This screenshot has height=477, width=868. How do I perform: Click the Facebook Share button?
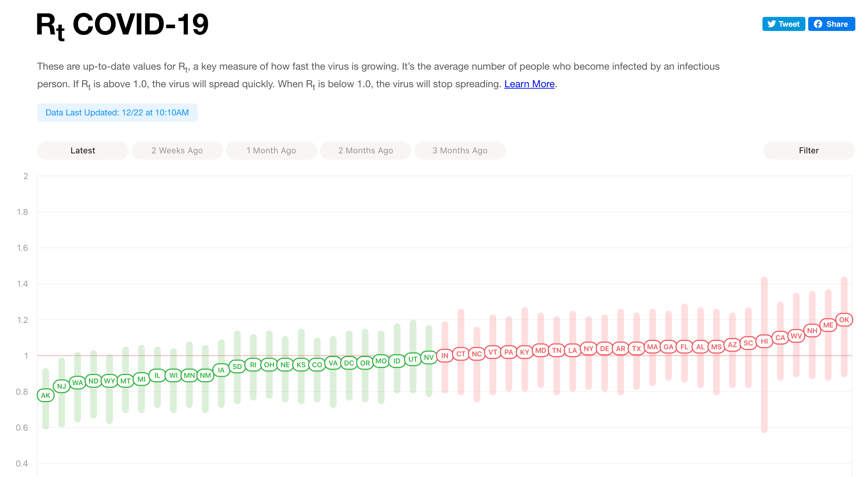click(x=831, y=24)
